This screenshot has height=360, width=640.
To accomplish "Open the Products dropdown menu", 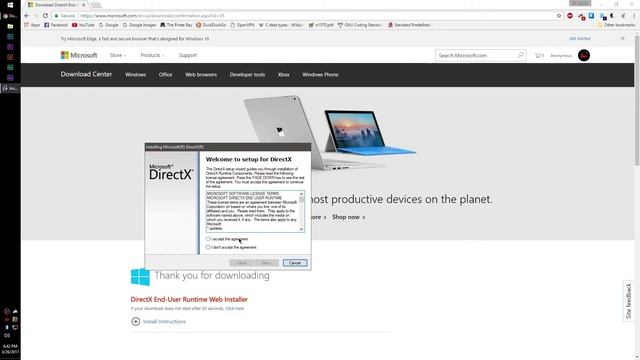I will (152, 55).
